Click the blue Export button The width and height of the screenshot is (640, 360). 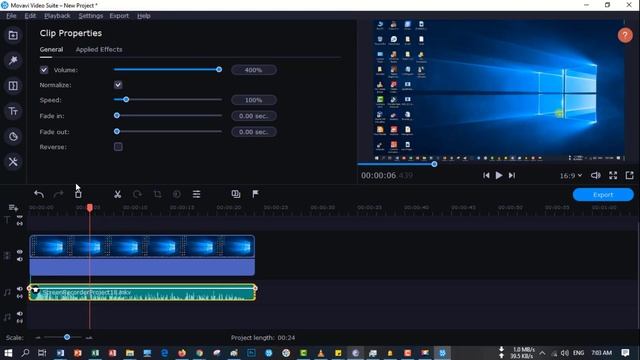(603, 195)
